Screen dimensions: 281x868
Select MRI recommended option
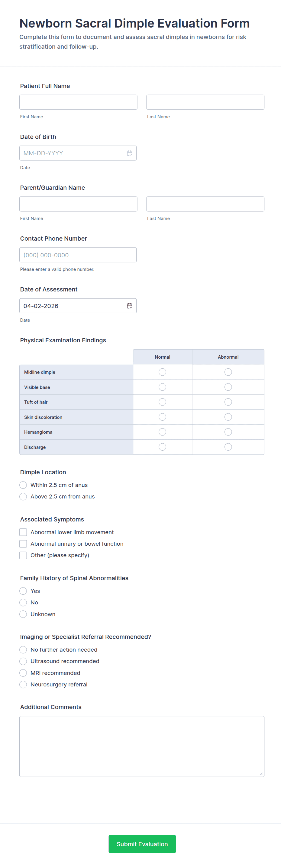pos(23,673)
